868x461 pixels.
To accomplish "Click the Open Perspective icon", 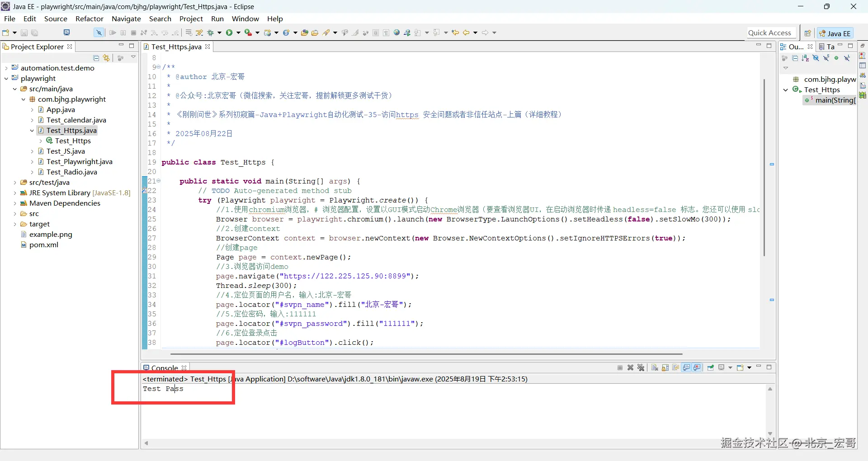I will 807,33.
